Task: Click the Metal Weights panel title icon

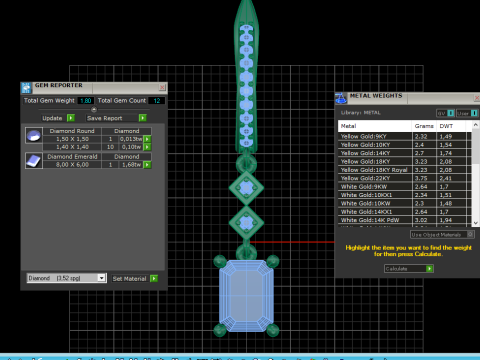Action: tap(341, 98)
